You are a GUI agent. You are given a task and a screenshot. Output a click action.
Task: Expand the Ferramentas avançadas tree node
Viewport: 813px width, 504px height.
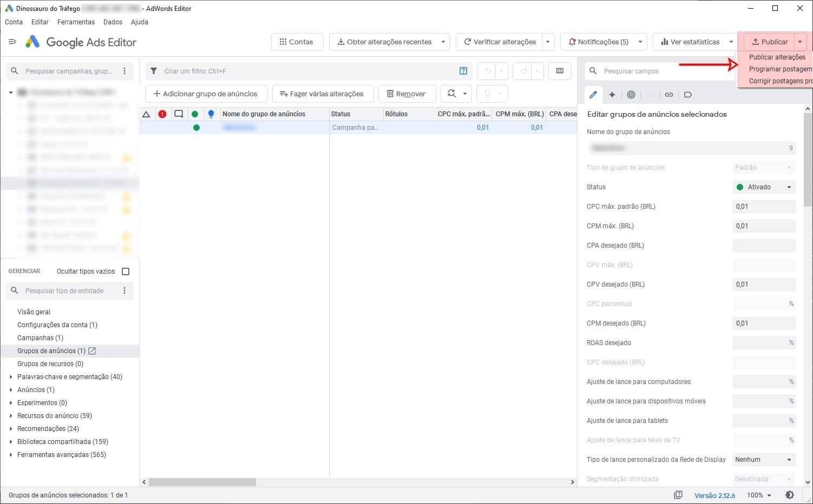[x=11, y=455]
